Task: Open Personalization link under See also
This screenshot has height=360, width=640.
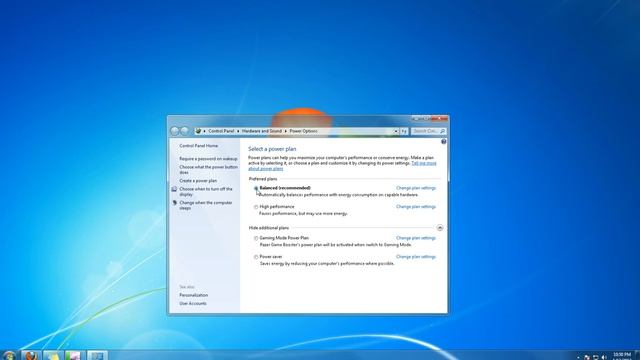Action: (x=193, y=295)
